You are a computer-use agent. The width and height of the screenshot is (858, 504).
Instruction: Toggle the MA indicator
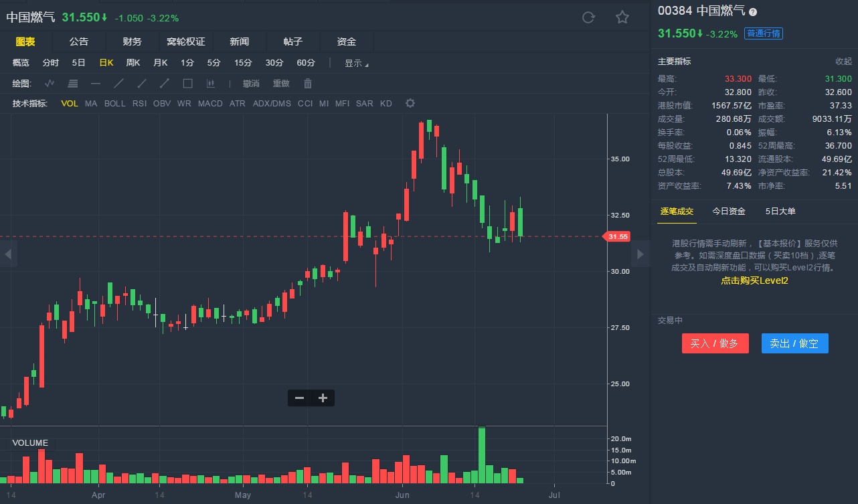click(x=91, y=104)
